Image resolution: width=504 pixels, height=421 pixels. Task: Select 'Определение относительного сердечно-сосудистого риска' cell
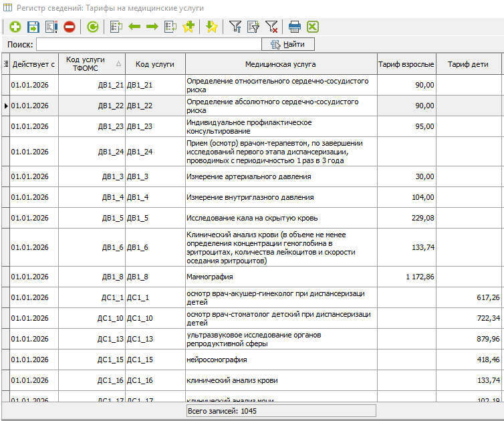pyautogui.click(x=281, y=85)
